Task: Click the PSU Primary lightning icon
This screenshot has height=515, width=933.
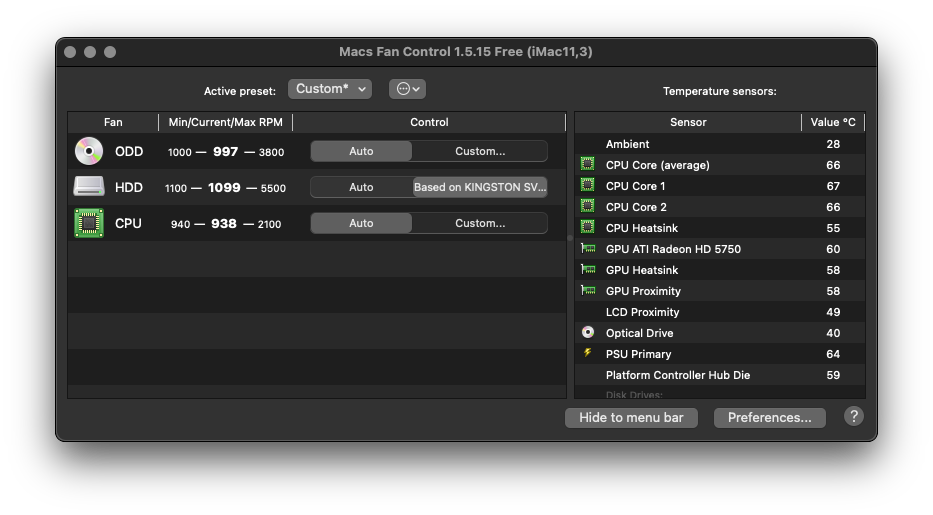Action: pos(588,353)
